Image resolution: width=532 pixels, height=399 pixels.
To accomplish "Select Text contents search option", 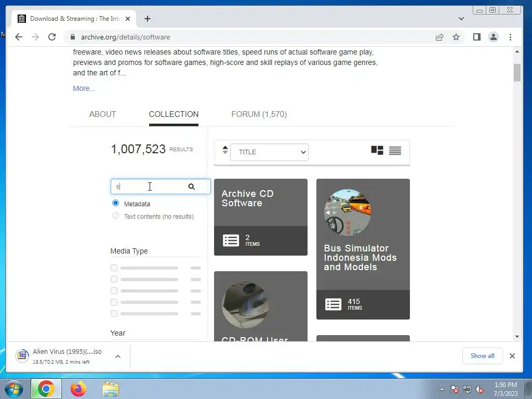I will coord(115,216).
